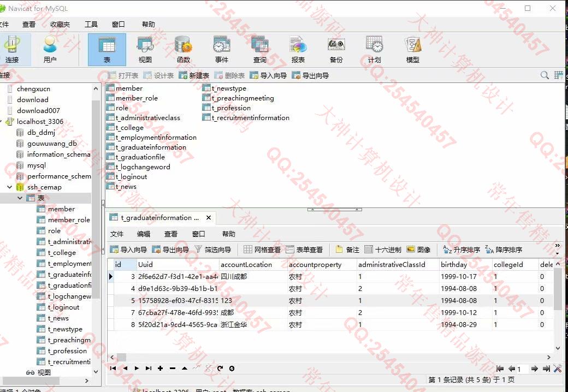Click the 计划 (Schedule) toolbar icon

(374, 50)
